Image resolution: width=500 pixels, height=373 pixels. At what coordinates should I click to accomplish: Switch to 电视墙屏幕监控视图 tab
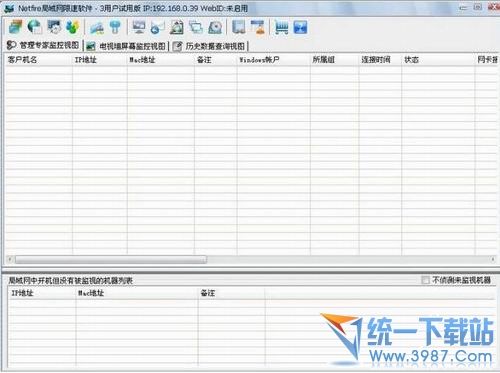pyautogui.click(x=126, y=46)
